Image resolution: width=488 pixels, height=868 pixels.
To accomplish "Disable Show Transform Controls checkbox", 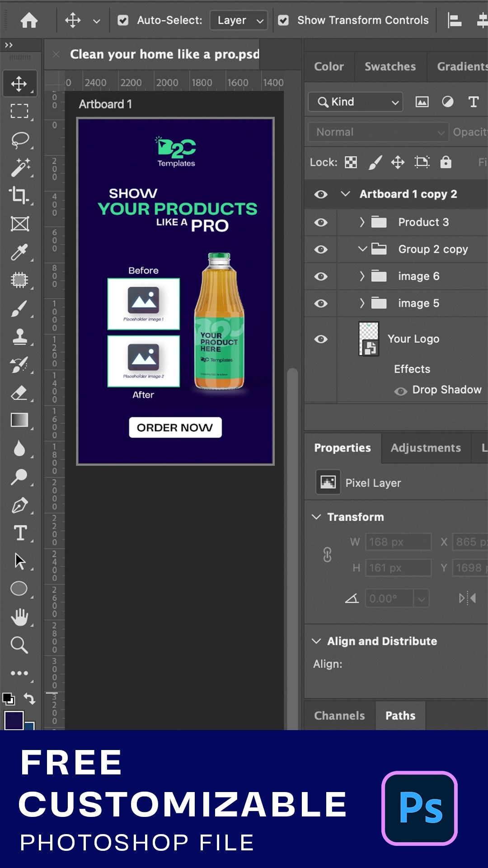I will pyautogui.click(x=283, y=20).
